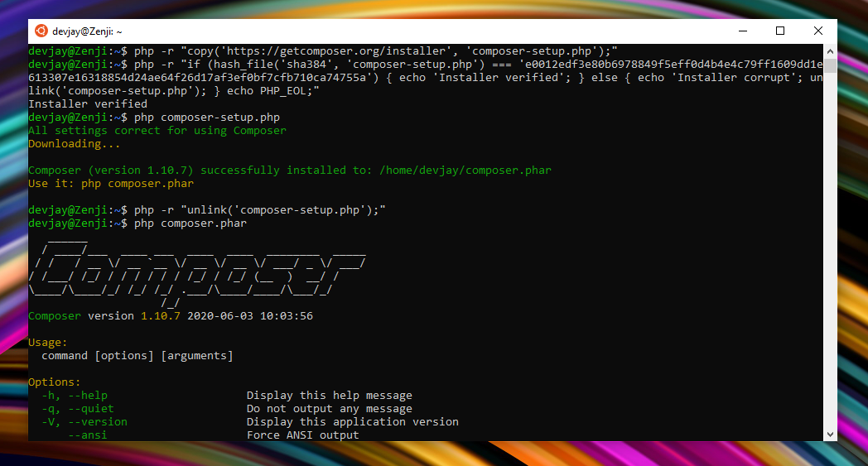868x466 pixels.
Task: Click version number '1.10.7' below the logo
Action: coord(161,316)
